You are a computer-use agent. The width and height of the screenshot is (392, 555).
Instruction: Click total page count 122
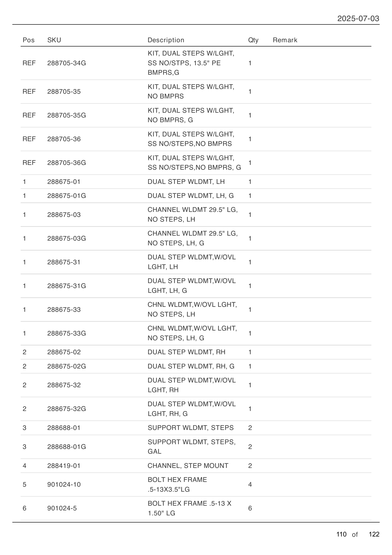[374, 534]
